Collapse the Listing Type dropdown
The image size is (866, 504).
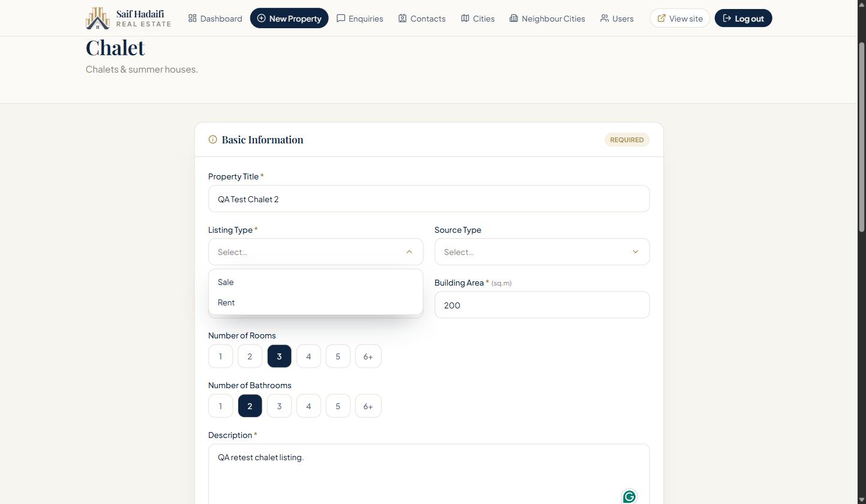[x=316, y=252]
